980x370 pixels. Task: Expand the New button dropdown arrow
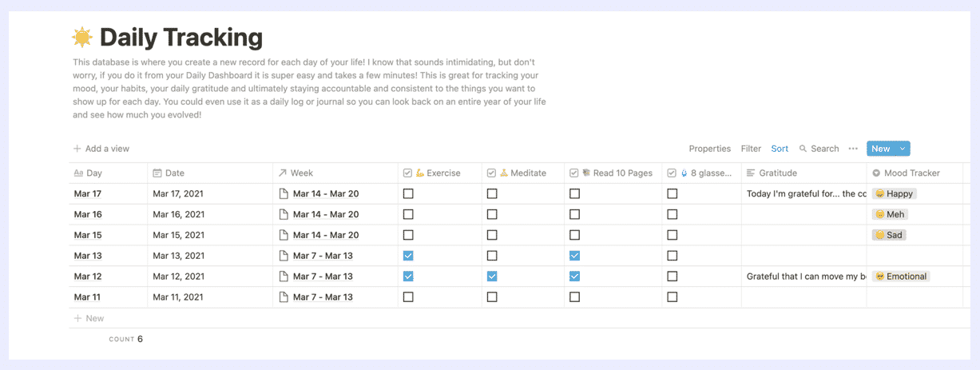point(903,149)
